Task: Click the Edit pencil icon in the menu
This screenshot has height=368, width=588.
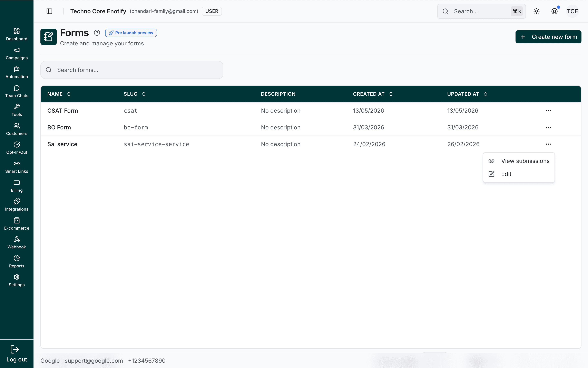Action: pos(491,174)
